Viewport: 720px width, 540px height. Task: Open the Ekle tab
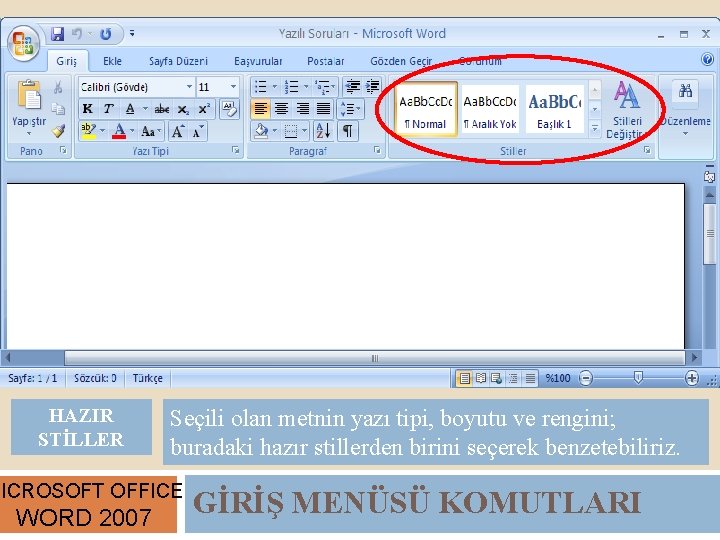[112, 61]
